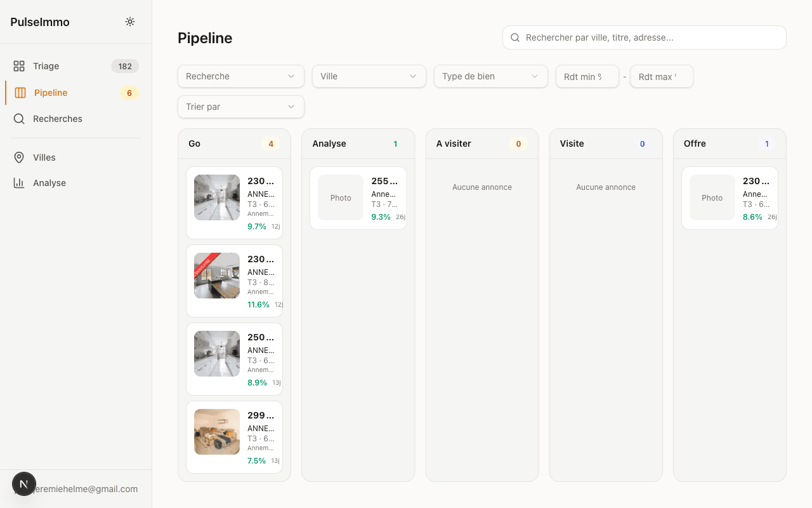This screenshot has width=812, height=508.
Task: Click the Rechercher par ville search field
Action: (x=644, y=37)
